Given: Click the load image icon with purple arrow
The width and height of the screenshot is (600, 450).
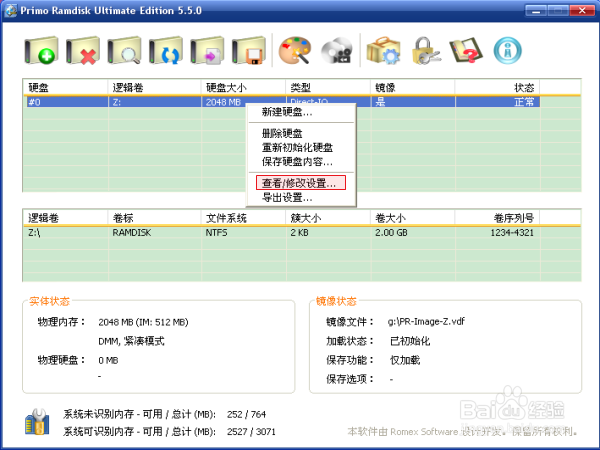Looking at the screenshot, I should coord(207,51).
